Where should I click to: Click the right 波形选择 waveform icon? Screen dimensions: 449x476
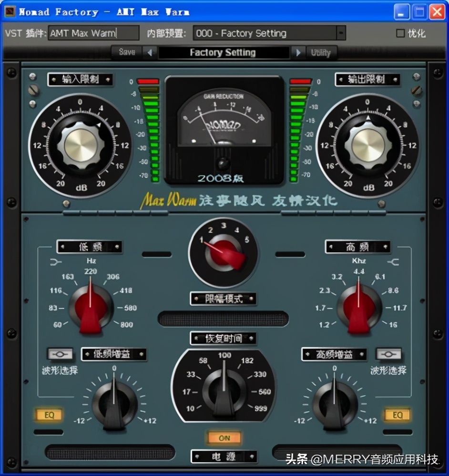390,354
